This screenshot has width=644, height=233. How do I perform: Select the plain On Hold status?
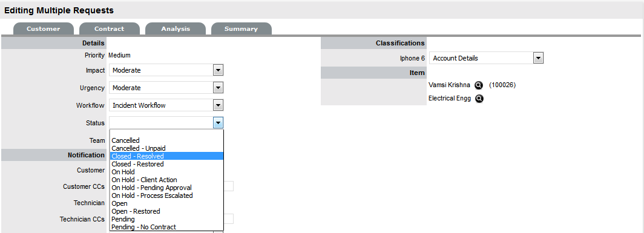[166, 172]
